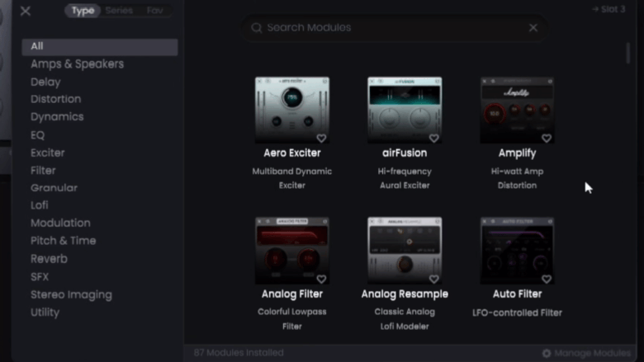Screen dimensions: 644x362
Task: Clear the search field with X icon
Action: (x=533, y=28)
